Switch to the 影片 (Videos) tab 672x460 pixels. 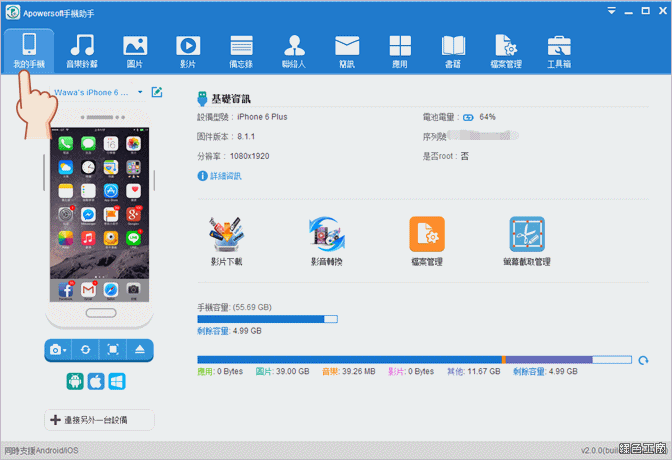[188, 51]
